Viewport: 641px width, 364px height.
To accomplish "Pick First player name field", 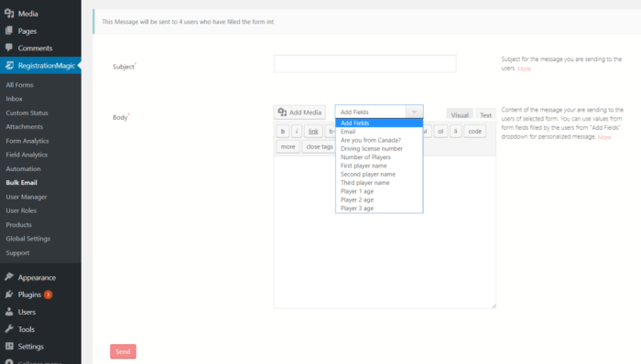I will (379, 166).
